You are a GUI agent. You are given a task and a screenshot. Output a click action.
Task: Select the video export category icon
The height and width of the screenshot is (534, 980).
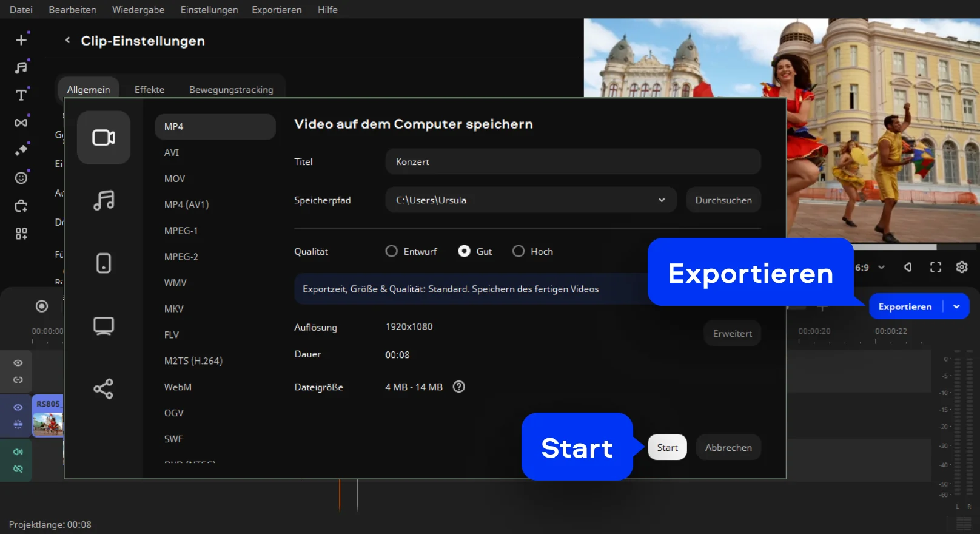tap(104, 138)
